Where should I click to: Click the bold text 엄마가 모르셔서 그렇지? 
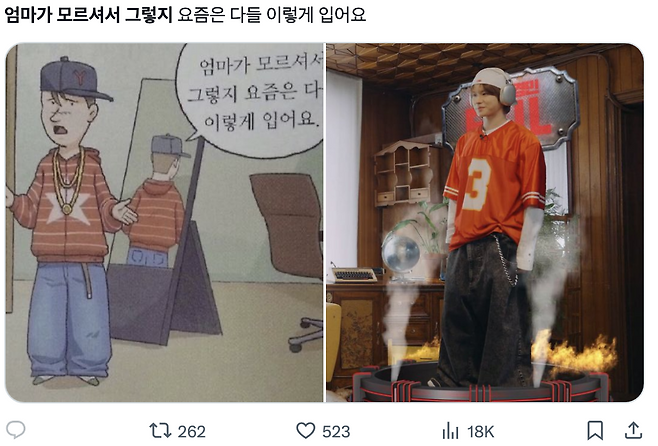coord(89,15)
